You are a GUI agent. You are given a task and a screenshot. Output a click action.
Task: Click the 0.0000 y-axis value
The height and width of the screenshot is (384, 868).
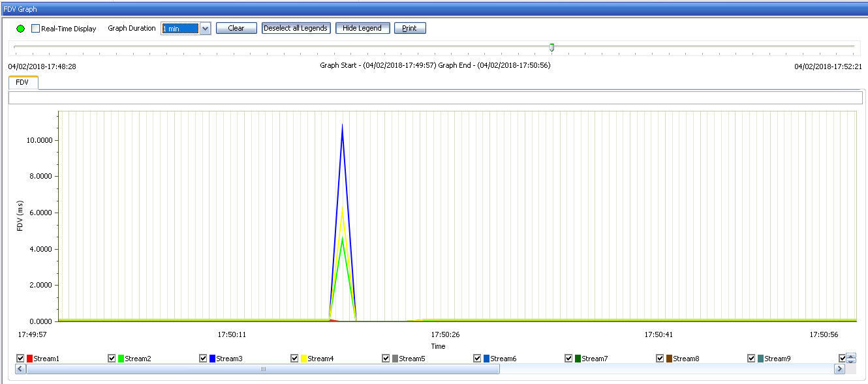pyautogui.click(x=41, y=321)
